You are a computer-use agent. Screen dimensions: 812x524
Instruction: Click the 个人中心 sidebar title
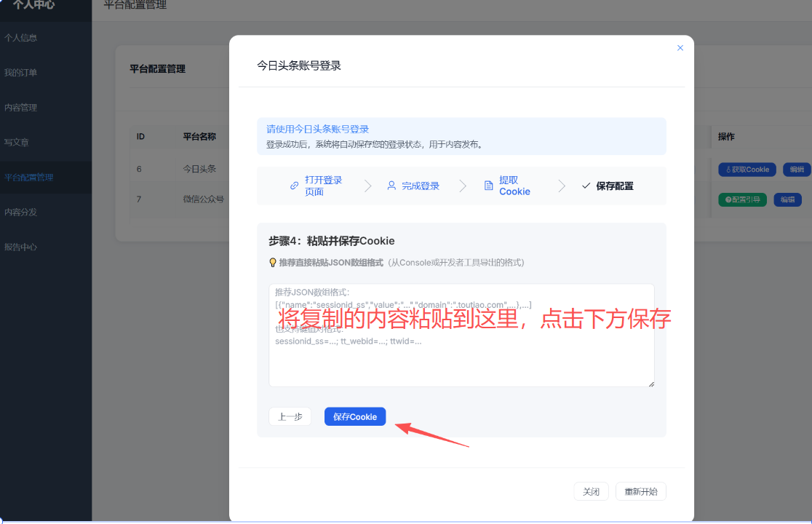34,4
